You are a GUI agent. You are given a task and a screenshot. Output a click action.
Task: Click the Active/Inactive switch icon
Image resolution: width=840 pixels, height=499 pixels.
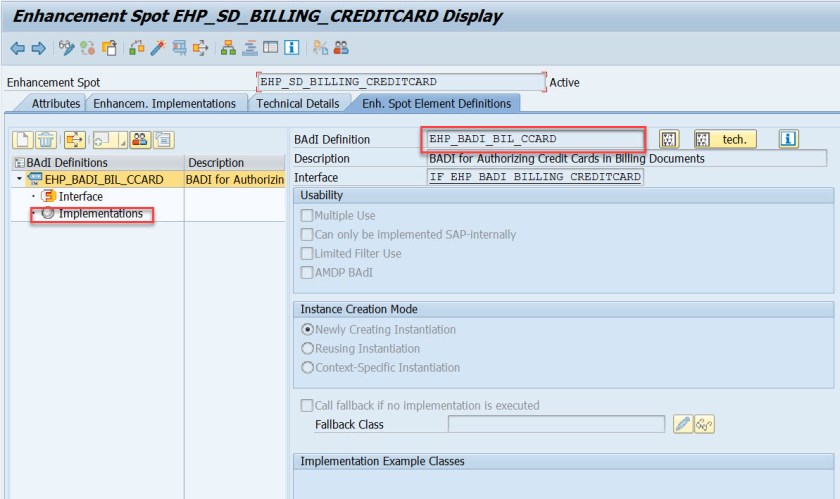point(87,48)
